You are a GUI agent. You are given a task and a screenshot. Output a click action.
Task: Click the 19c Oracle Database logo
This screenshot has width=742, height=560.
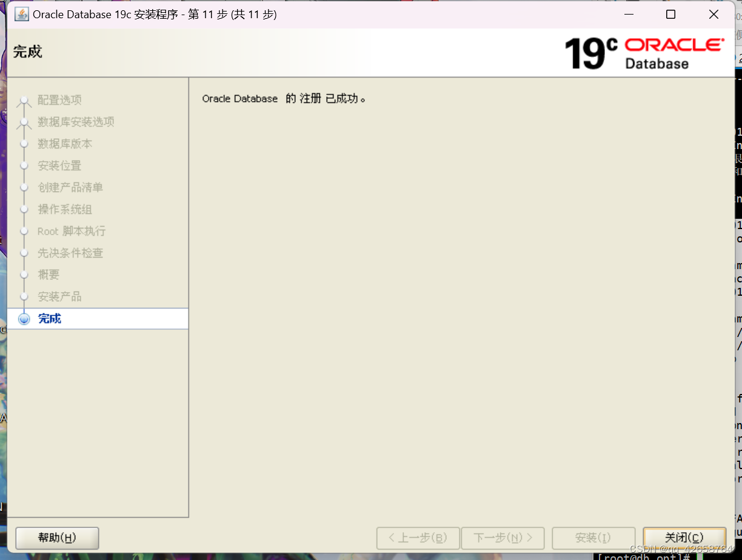coord(644,53)
